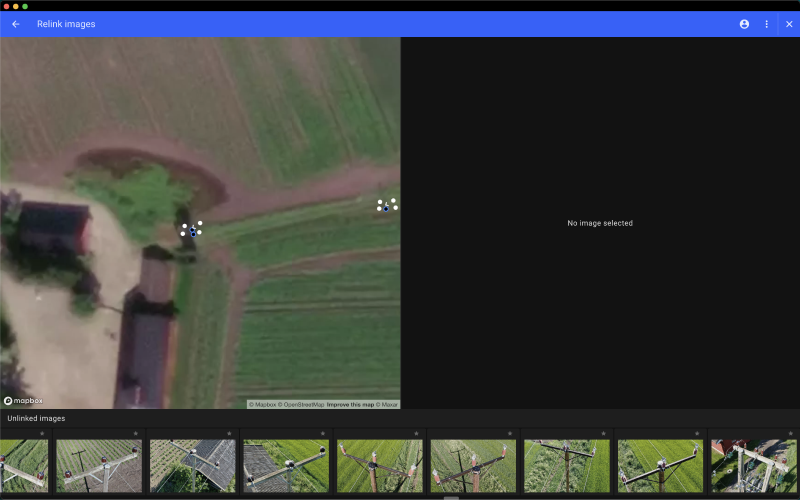Click the star icon on the second thumbnail
This screenshot has width=800, height=500.
[x=135, y=434]
